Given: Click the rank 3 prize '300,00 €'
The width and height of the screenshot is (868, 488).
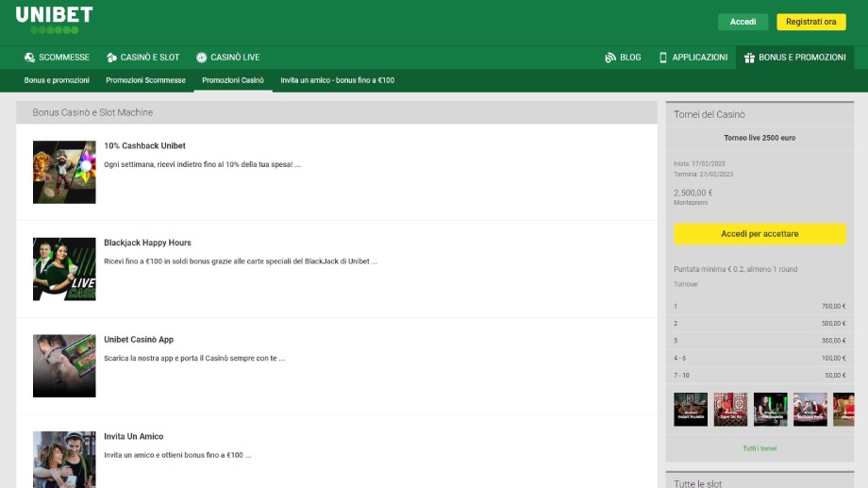Looking at the screenshot, I should pos(833,341).
